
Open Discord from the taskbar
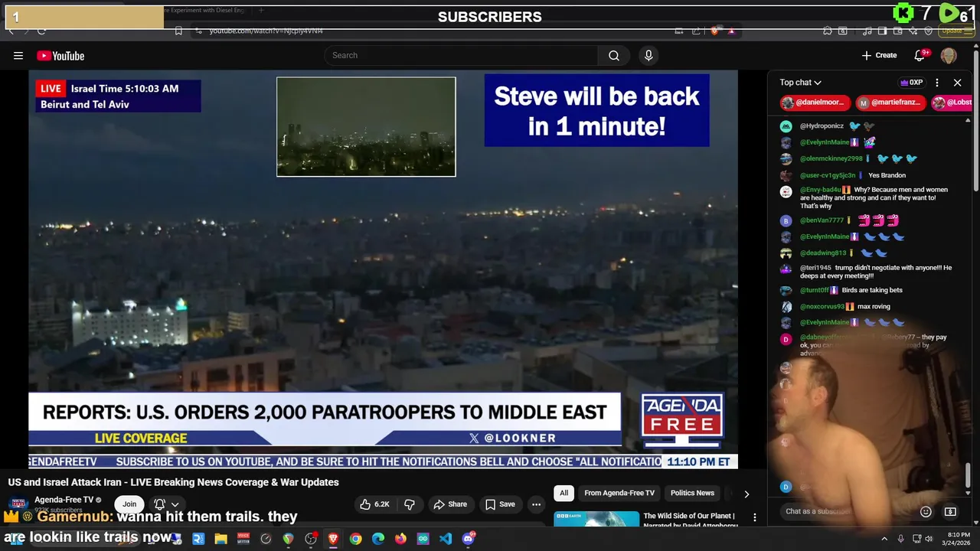469,539
